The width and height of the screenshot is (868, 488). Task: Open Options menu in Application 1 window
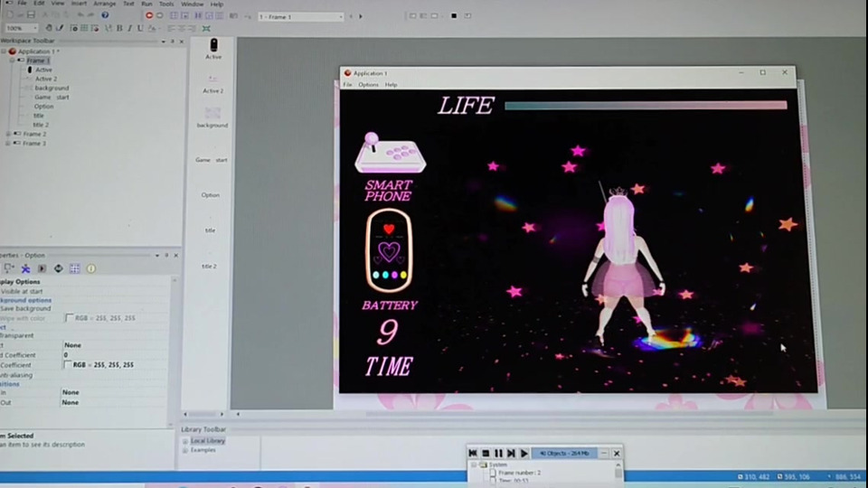(x=368, y=85)
